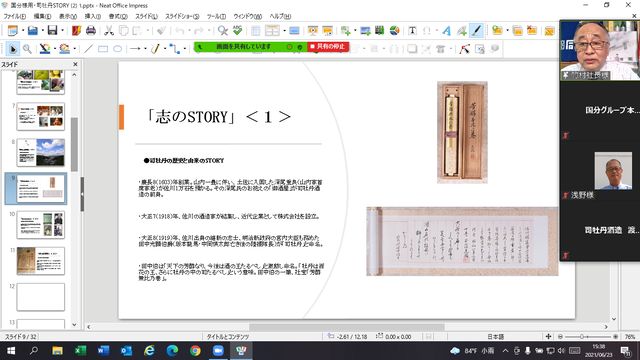Click the Insert Text Box icon
Viewport: 640px width, 360px height.
pos(412,30)
